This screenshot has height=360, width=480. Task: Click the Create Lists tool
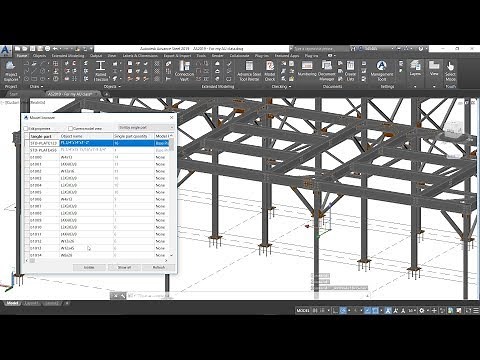350,71
